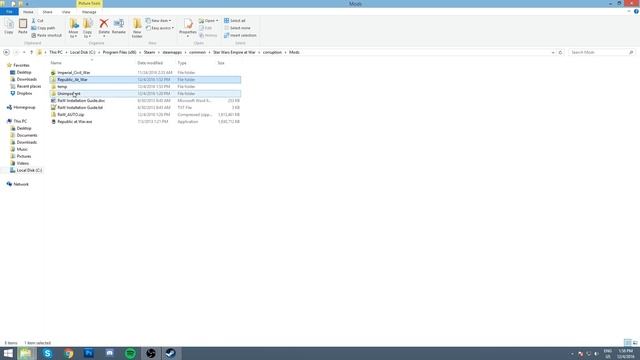The height and width of the screenshot is (360, 640).
Task: Click the red Delete icon
Action: (104, 23)
